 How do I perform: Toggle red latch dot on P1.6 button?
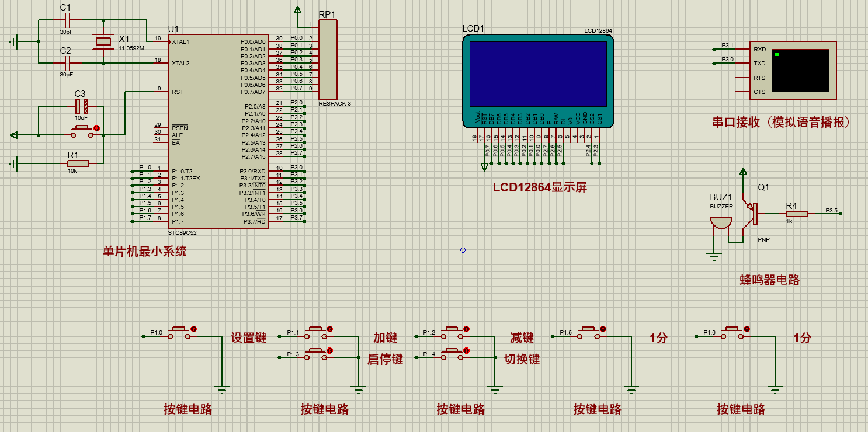pos(748,329)
